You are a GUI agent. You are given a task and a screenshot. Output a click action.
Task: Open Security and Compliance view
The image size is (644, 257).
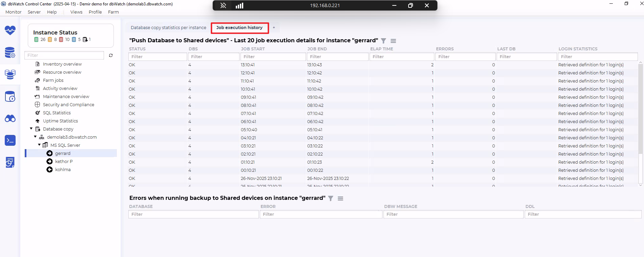click(68, 105)
